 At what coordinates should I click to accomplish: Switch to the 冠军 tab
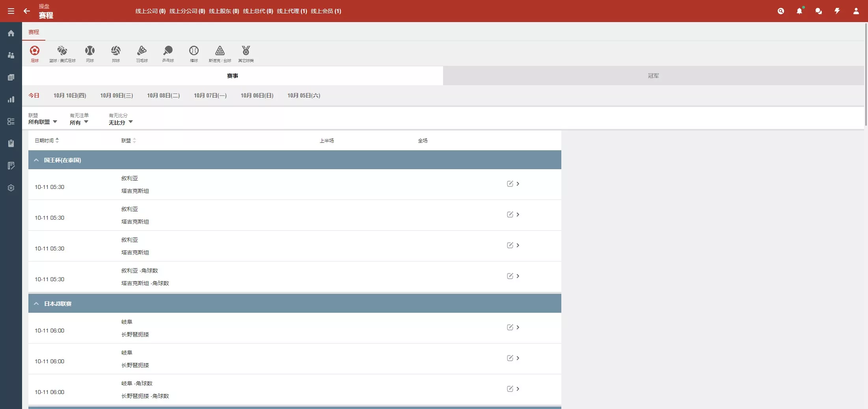[653, 76]
